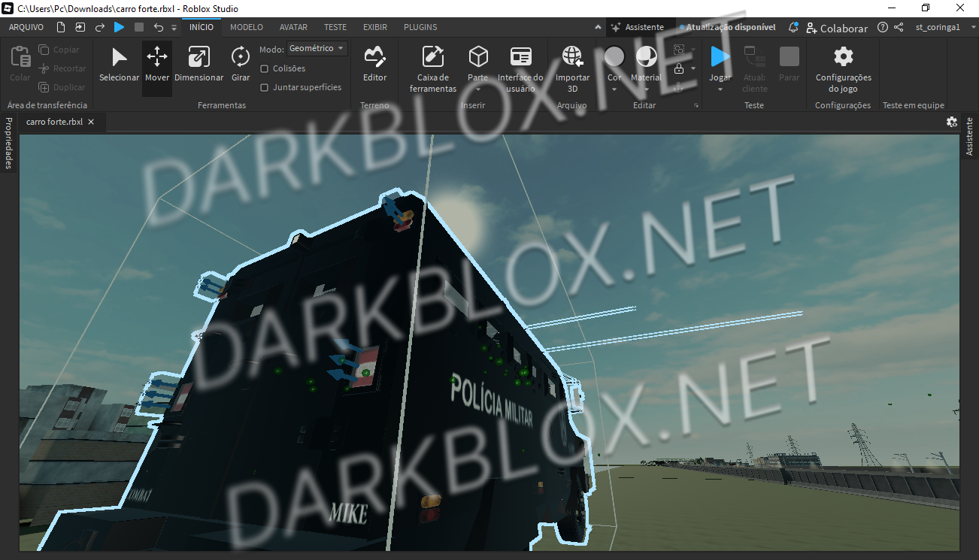Open the Modo Geométrico dropdown
The image size is (979, 560).
click(x=317, y=48)
